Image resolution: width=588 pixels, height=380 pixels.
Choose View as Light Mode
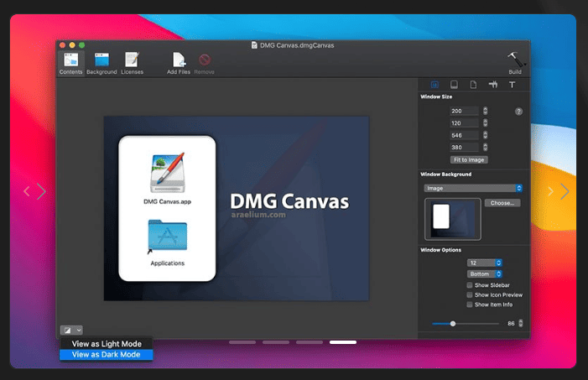coord(107,344)
